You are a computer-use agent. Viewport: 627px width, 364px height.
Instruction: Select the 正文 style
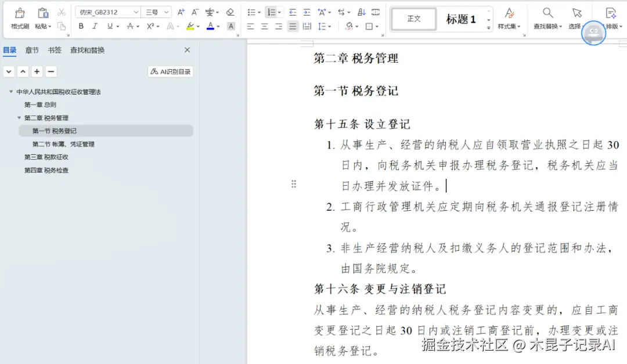coord(413,19)
